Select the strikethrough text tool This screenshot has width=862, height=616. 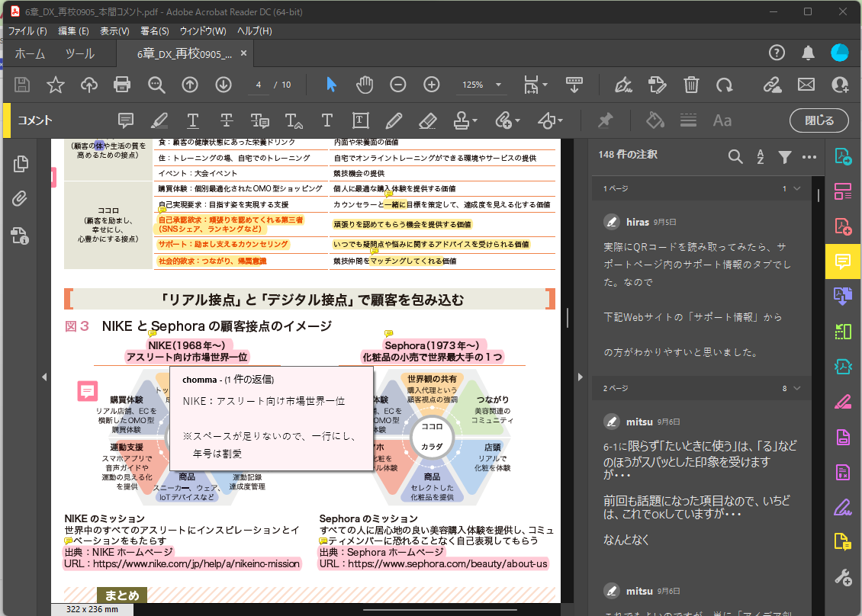click(x=227, y=120)
